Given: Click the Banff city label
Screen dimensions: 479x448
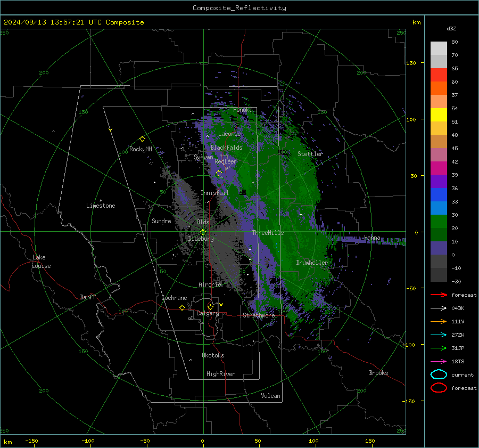Looking at the screenshot, I should (88, 297).
